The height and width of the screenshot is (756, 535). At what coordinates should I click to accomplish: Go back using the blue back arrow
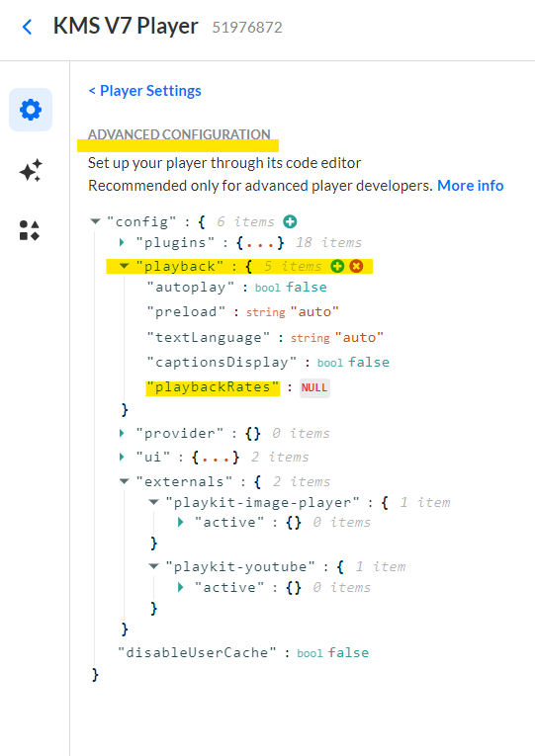point(28,27)
